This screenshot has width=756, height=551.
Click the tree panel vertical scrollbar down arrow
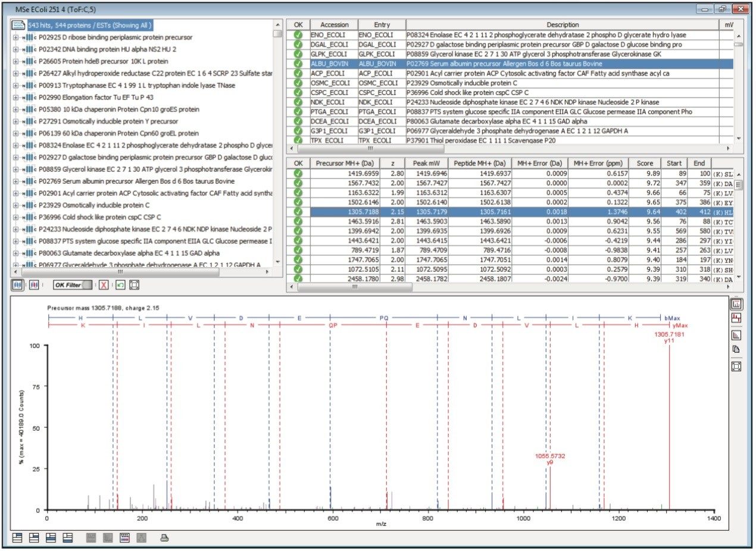277,261
